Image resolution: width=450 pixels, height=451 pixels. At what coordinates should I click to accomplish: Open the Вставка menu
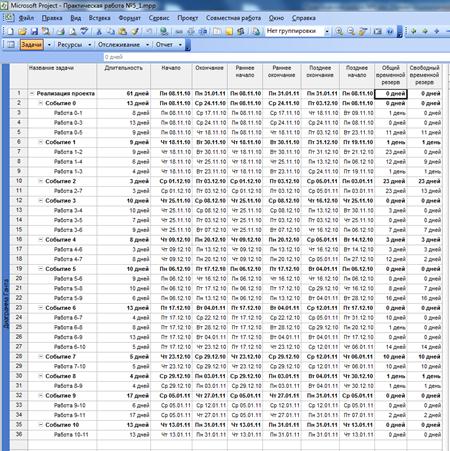[99, 18]
